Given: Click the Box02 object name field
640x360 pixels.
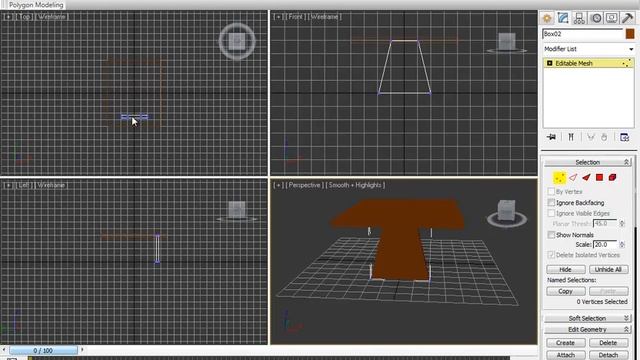Looking at the screenshot, I should coord(582,34).
